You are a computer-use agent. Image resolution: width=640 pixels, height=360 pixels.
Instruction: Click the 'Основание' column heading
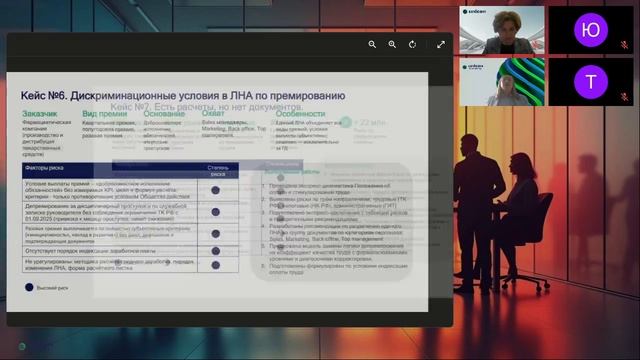pos(164,114)
